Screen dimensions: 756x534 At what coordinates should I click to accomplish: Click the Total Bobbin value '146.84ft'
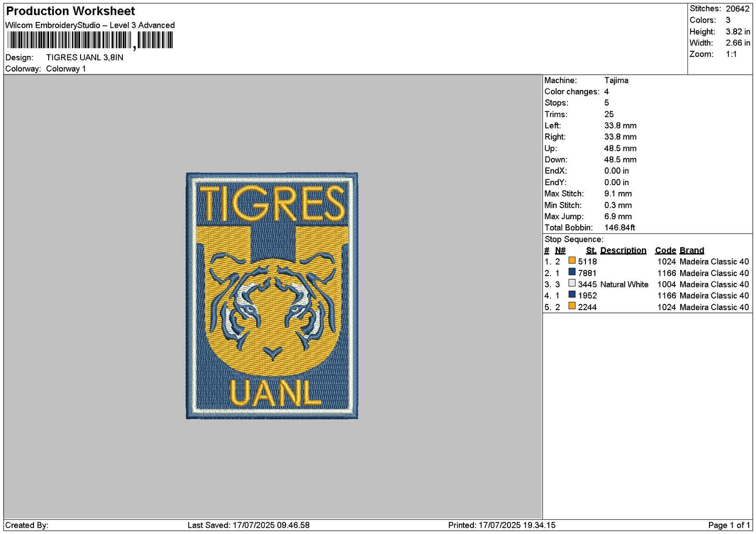[620, 228]
